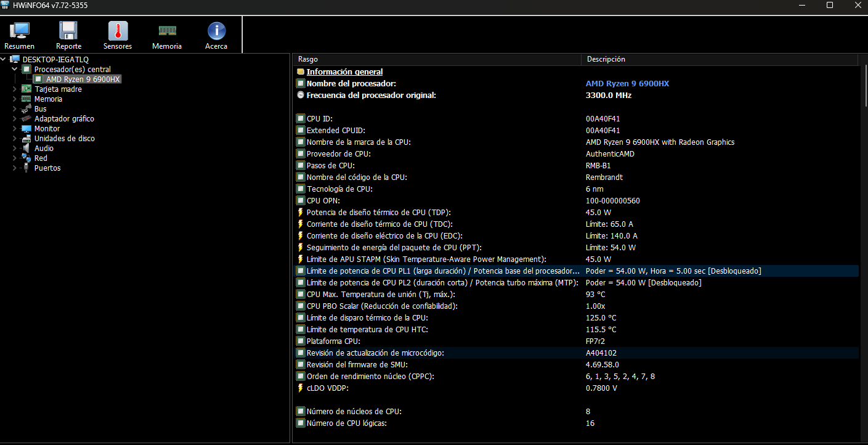Click the FP7r2 platform value

[x=596, y=341]
